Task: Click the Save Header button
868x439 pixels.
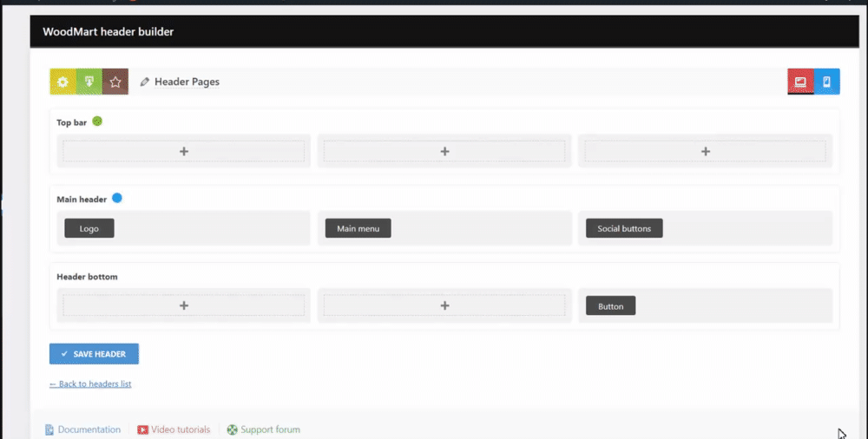Action: (94, 354)
